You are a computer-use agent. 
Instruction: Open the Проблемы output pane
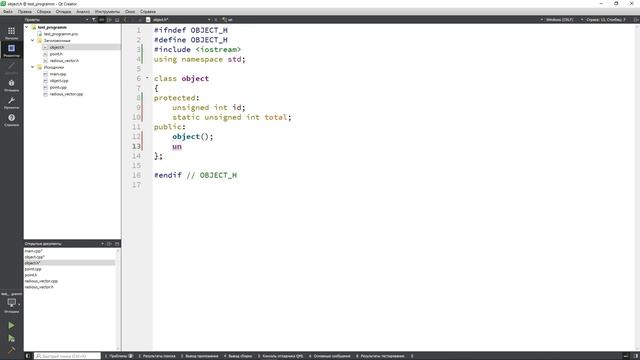[x=119, y=356]
